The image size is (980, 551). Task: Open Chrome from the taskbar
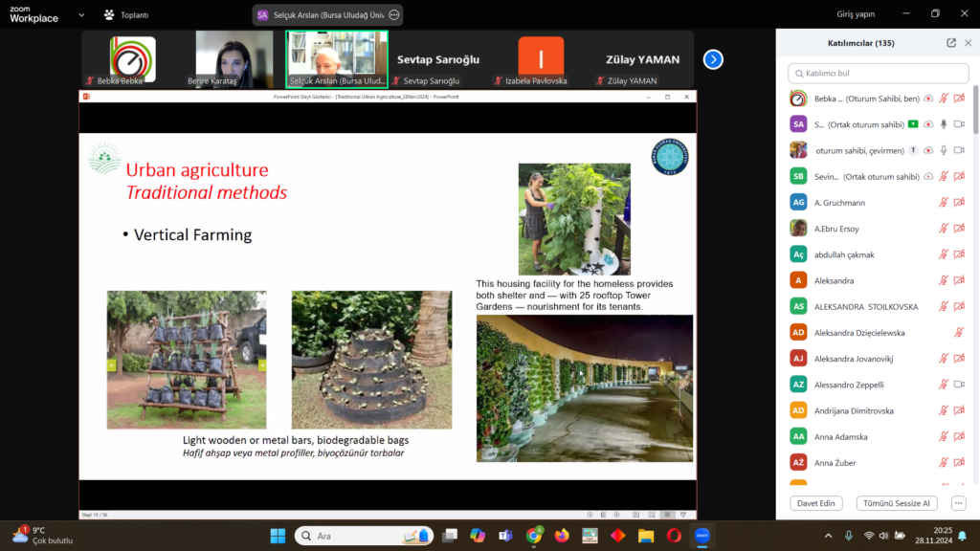click(534, 536)
